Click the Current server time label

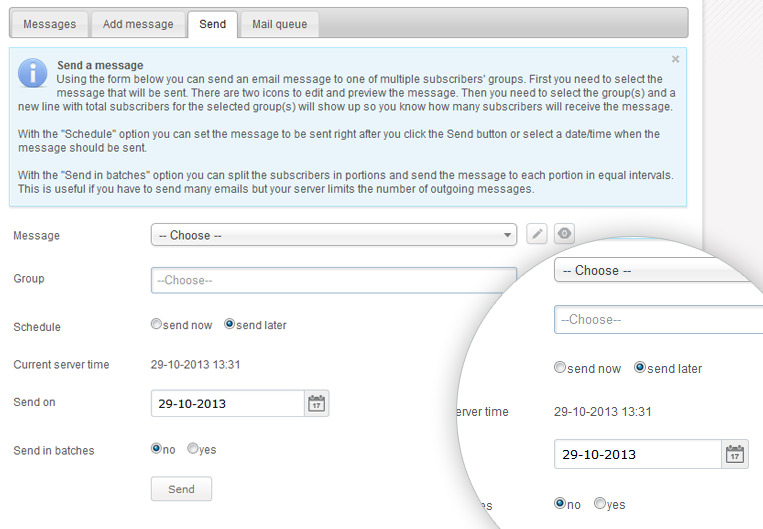click(x=61, y=365)
